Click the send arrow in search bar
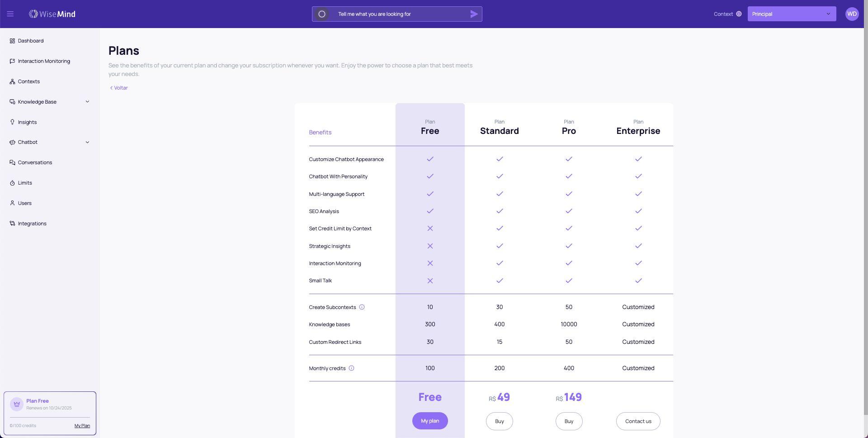 [474, 14]
